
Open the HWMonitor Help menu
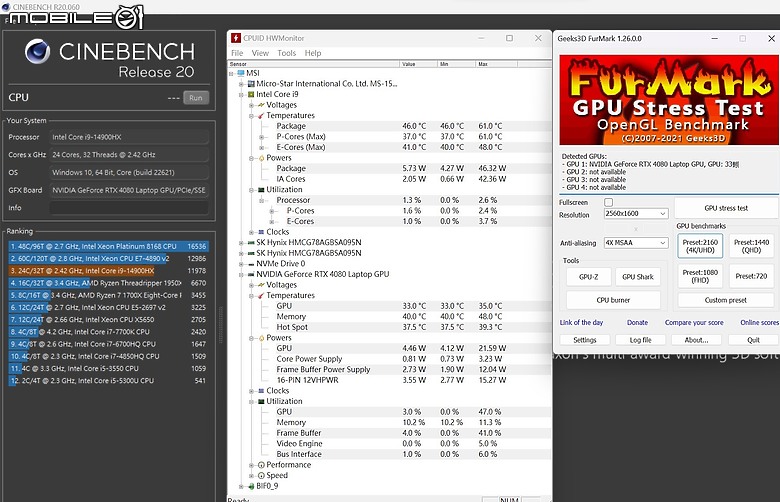click(x=313, y=53)
